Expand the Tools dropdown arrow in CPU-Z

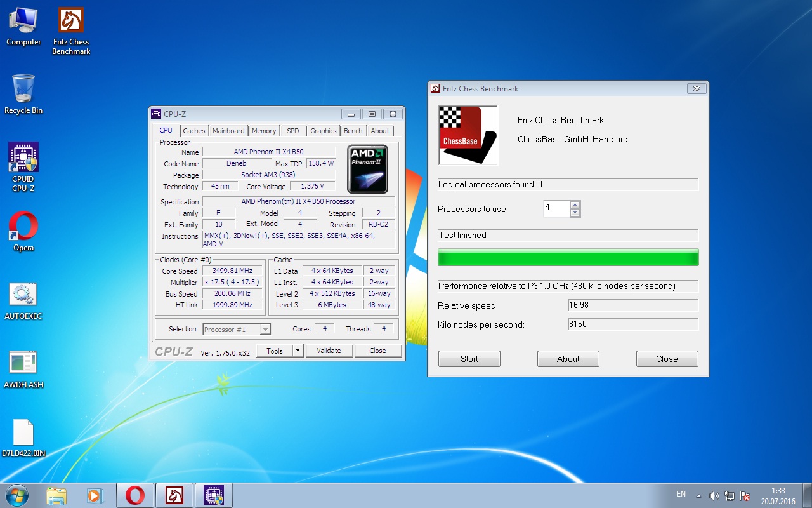(298, 351)
